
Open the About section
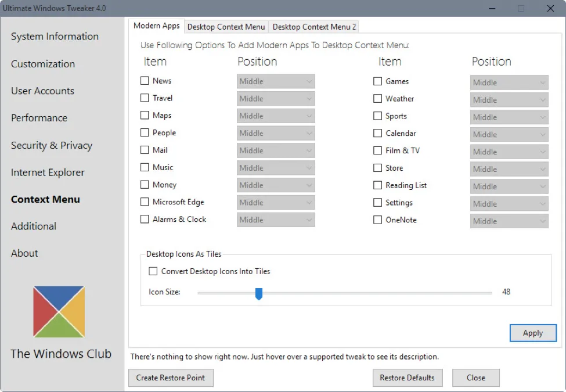click(24, 253)
